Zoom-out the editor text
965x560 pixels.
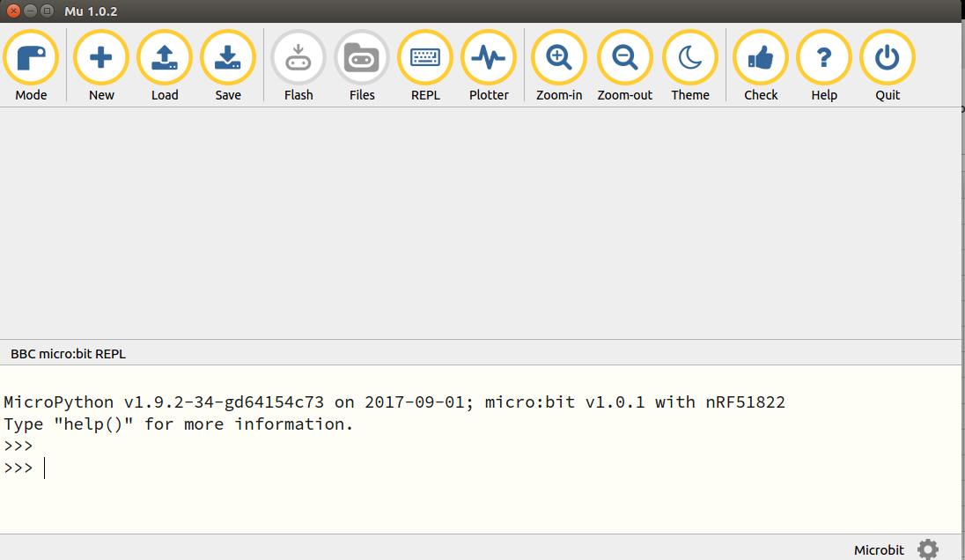[624, 66]
